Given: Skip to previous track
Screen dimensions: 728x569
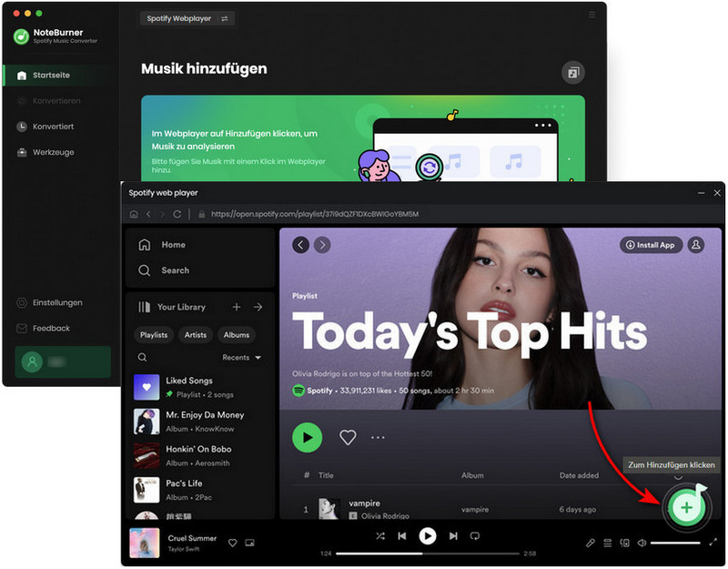Looking at the screenshot, I should [x=402, y=536].
